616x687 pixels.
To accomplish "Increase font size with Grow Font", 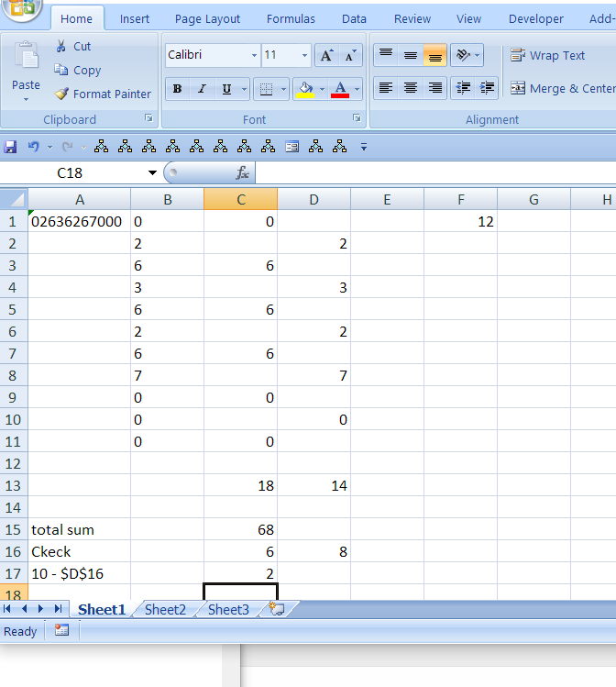I will [x=326, y=55].
